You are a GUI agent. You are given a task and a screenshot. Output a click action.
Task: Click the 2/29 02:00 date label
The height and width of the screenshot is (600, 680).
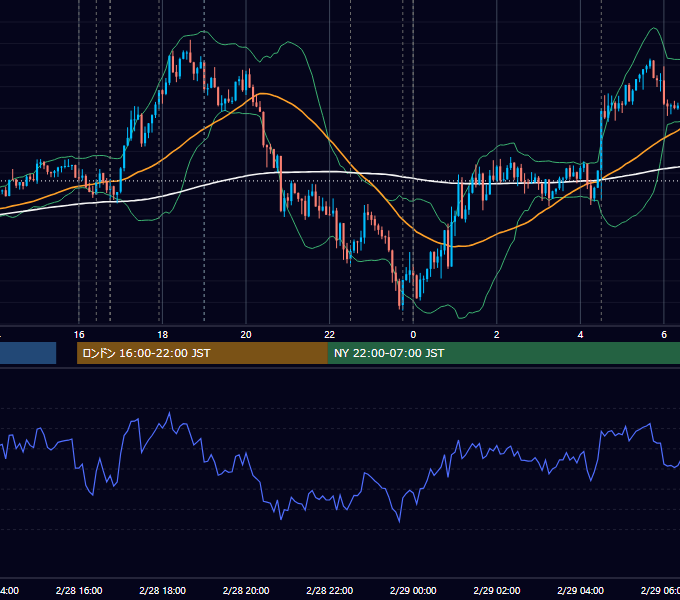tap(497, 590)
